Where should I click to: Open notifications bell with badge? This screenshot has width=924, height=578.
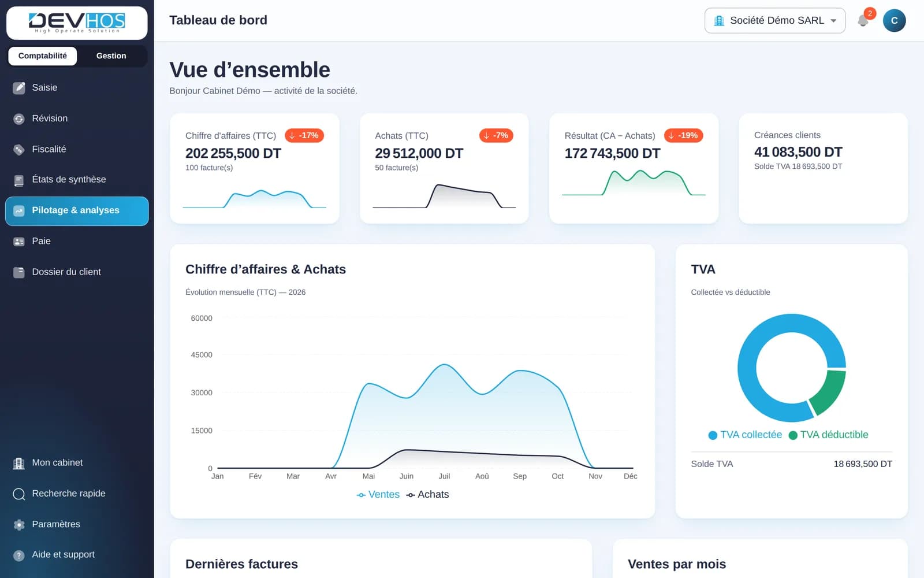(864, 20)
